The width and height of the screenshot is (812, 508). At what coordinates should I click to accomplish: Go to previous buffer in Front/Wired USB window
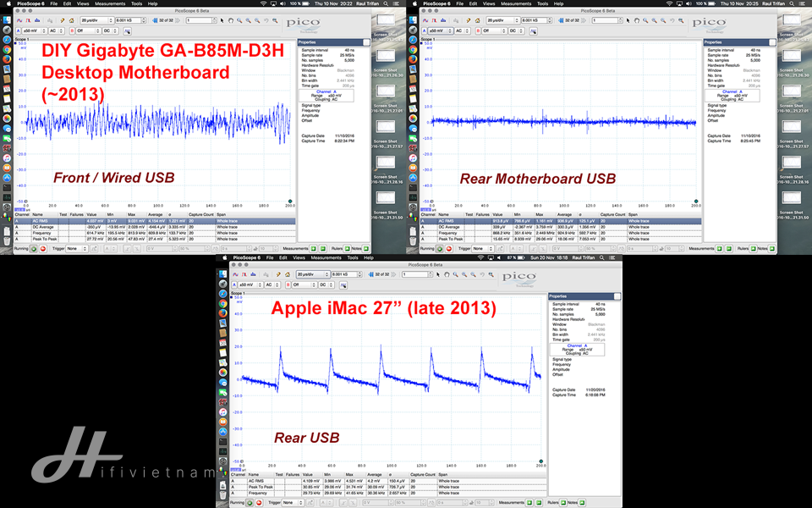coord(154,20)
